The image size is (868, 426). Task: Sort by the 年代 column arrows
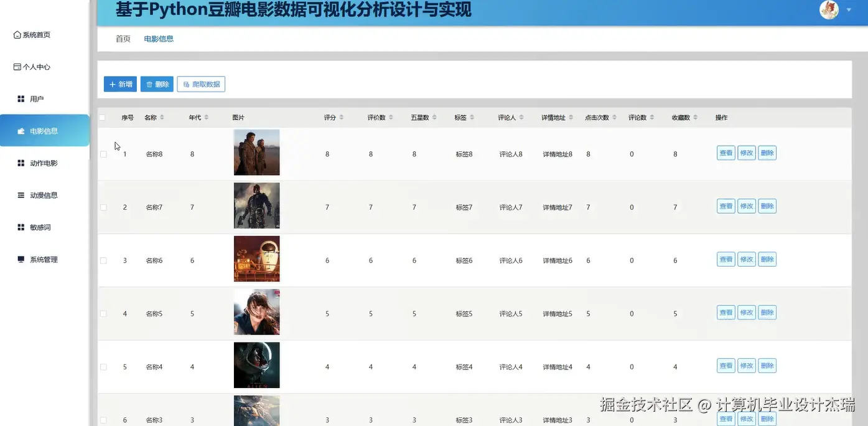tap(207, 118)
